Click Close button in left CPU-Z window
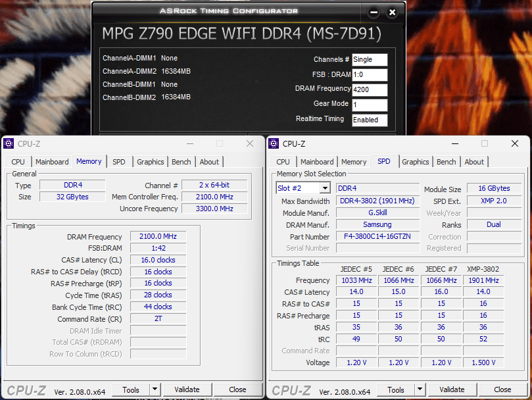 click(237, 389)
